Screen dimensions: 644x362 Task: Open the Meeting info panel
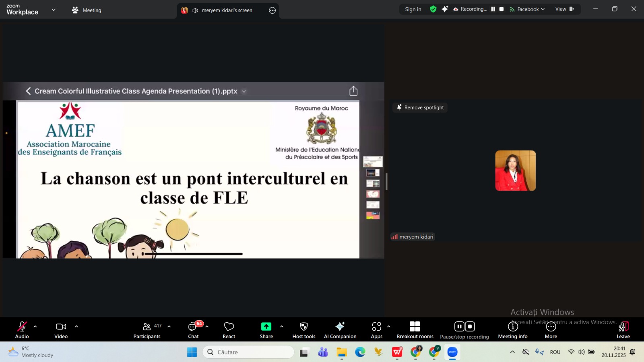pos(512,330)
